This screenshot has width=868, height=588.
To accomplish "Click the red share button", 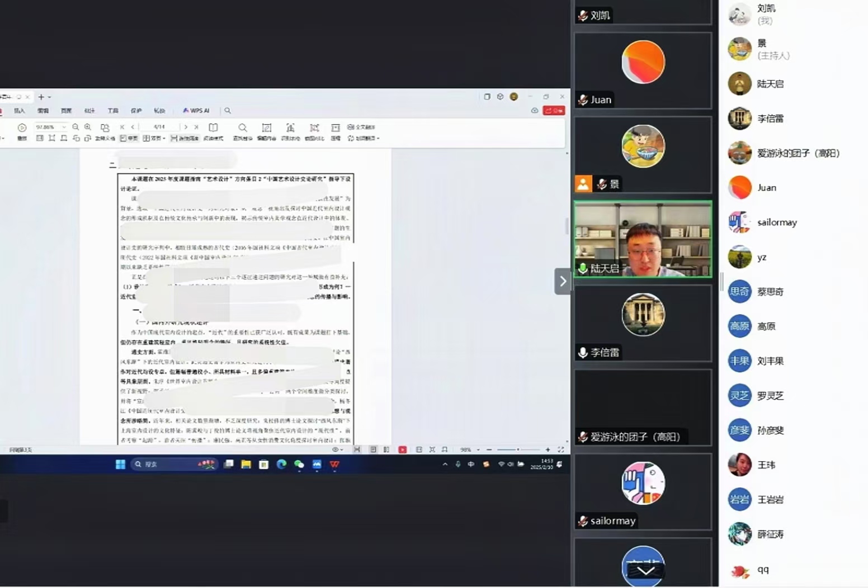I will coord(554,111).
